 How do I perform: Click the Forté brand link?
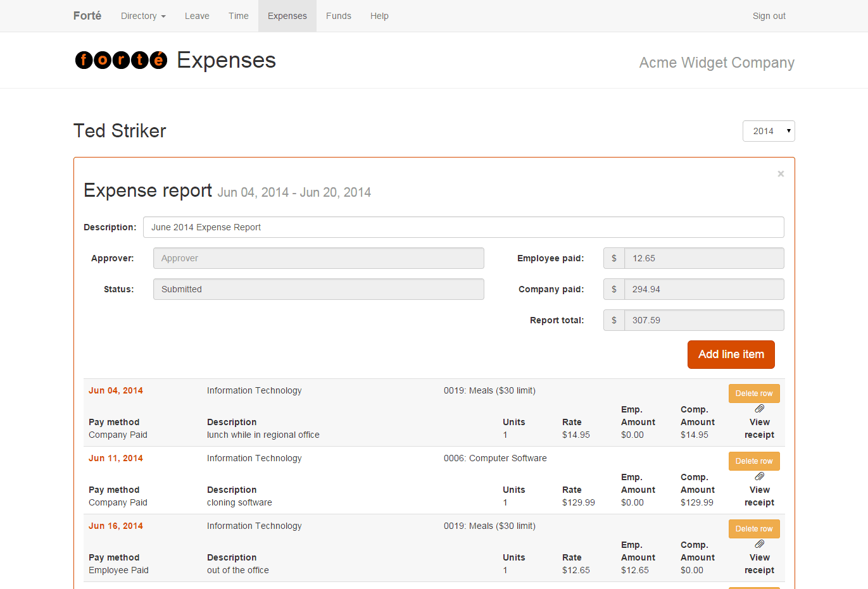click(87, 16)
